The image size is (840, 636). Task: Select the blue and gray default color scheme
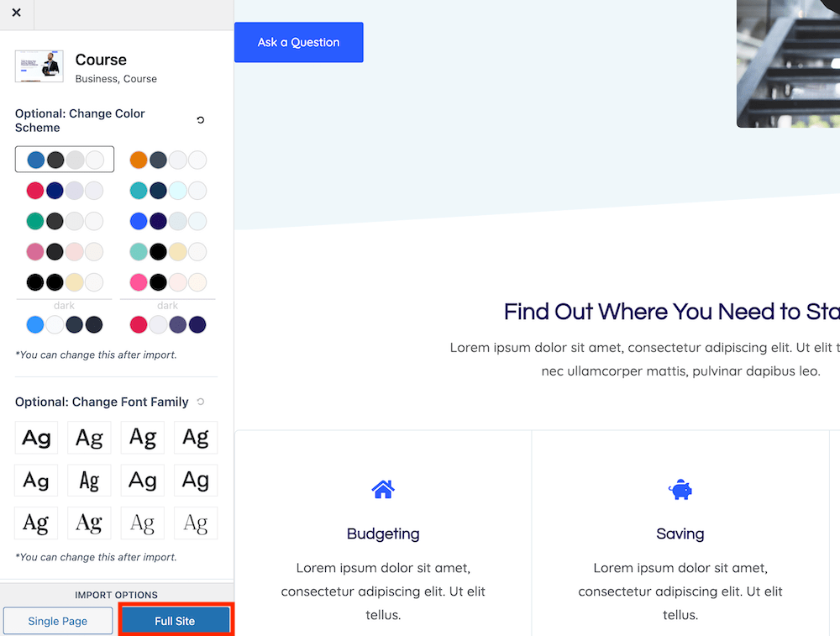tap(65, 160)
